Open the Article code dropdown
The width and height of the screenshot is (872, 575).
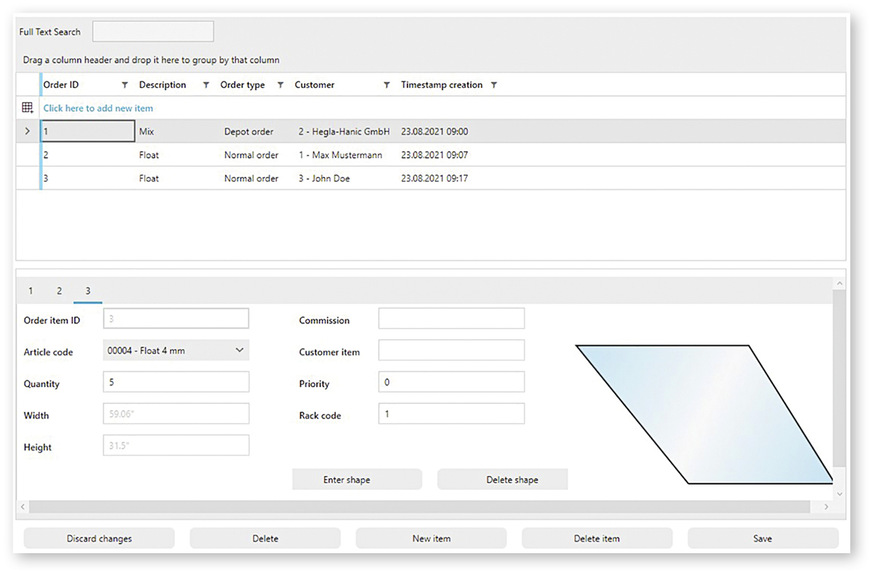pos(176,350)
